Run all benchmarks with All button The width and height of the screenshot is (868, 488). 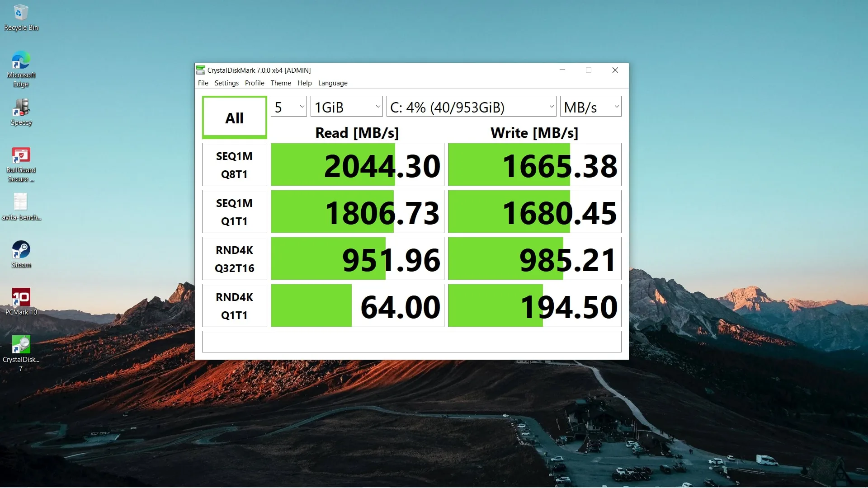[x=235, y=117]
